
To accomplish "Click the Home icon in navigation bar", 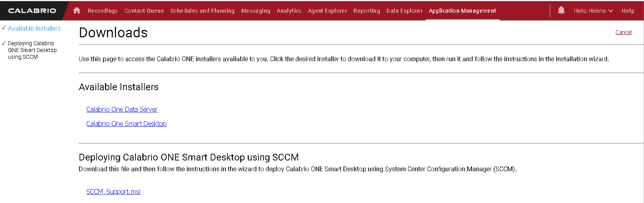I will [x=77, y=11].
